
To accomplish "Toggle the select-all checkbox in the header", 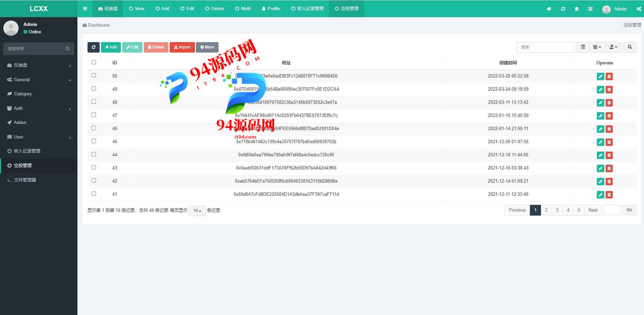I will pos(94,62).
